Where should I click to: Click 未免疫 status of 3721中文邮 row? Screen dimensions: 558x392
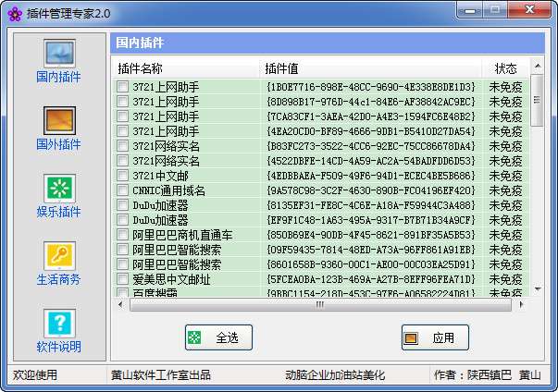point(505,176)
